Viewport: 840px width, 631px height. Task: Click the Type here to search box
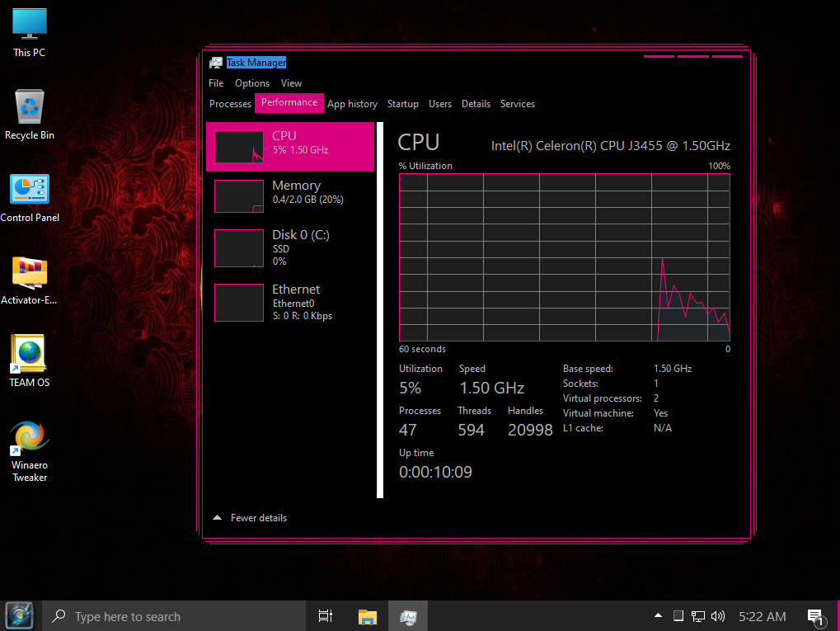[x=174, y=616]
